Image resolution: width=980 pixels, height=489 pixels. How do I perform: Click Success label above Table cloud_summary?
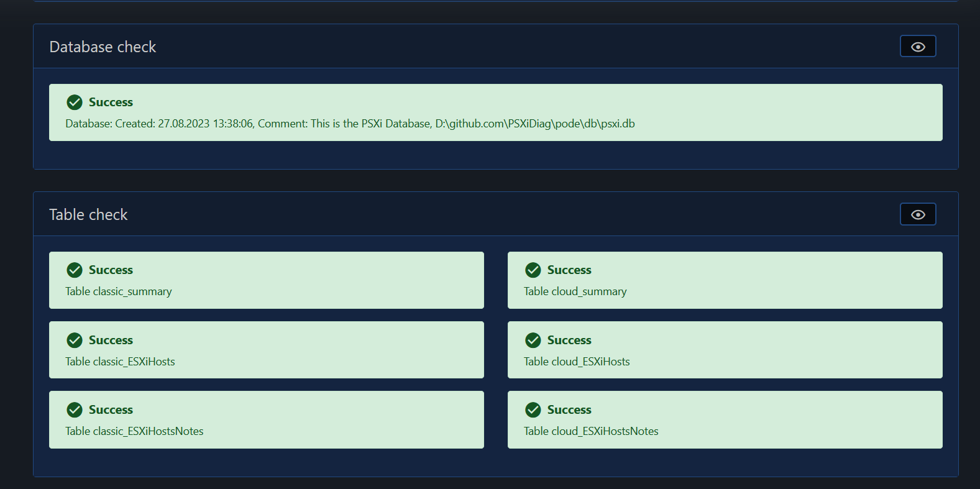[x=569, y=270]
